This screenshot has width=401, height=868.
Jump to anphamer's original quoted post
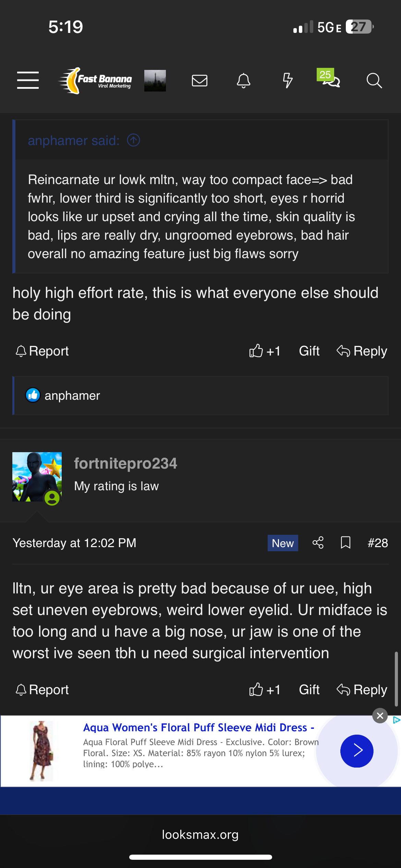[x=134, y=140]
